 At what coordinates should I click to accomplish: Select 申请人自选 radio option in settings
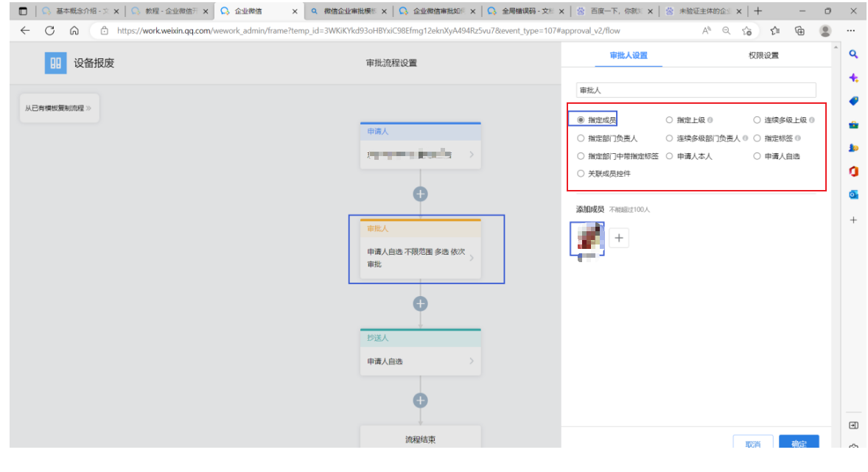click(757, 156)
